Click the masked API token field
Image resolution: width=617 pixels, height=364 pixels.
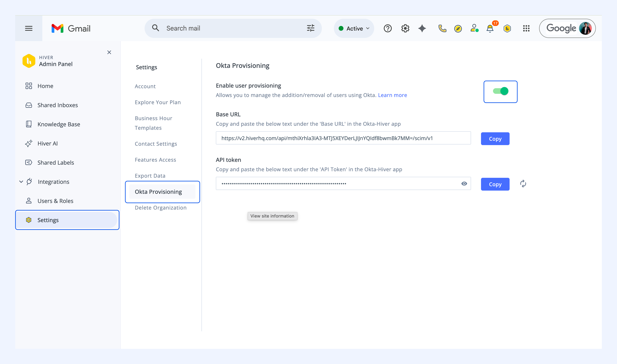coord(343,183)
